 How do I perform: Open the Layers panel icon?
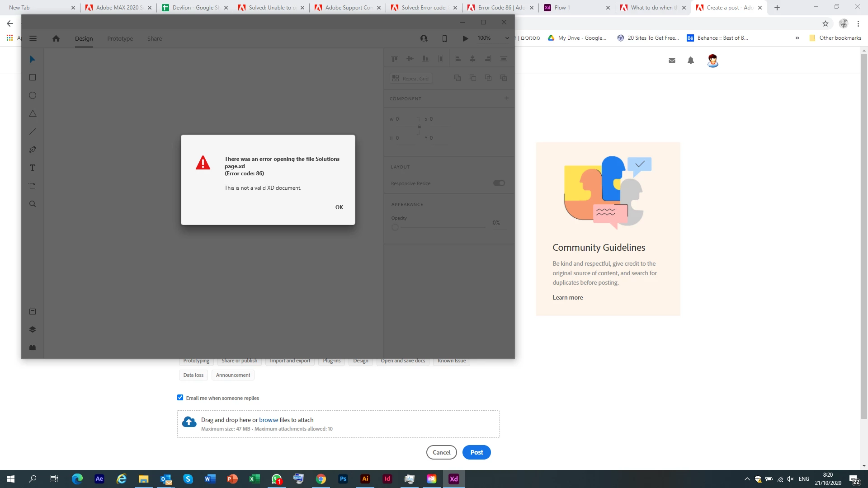[x=33, y=330]
